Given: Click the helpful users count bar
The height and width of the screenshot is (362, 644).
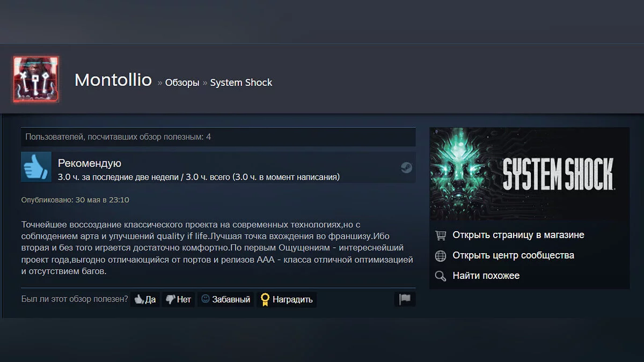Looking at the screenshot, I should (x=218, y=137).
